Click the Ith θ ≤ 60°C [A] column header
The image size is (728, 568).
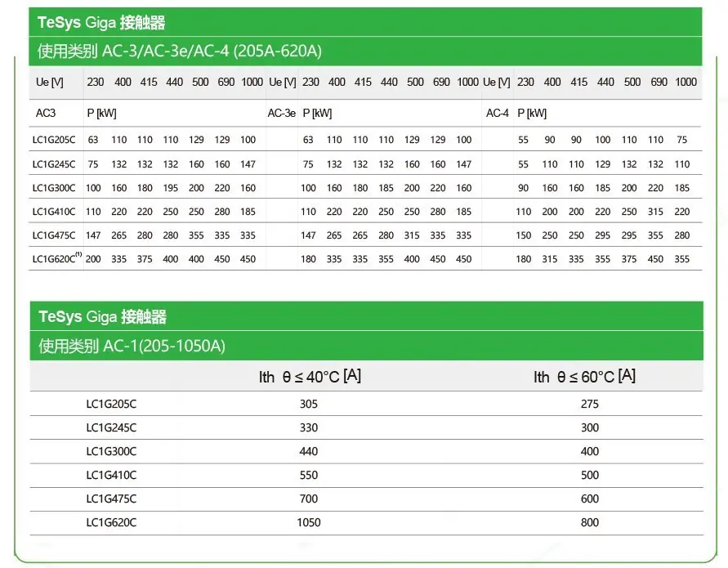(583, 377)
